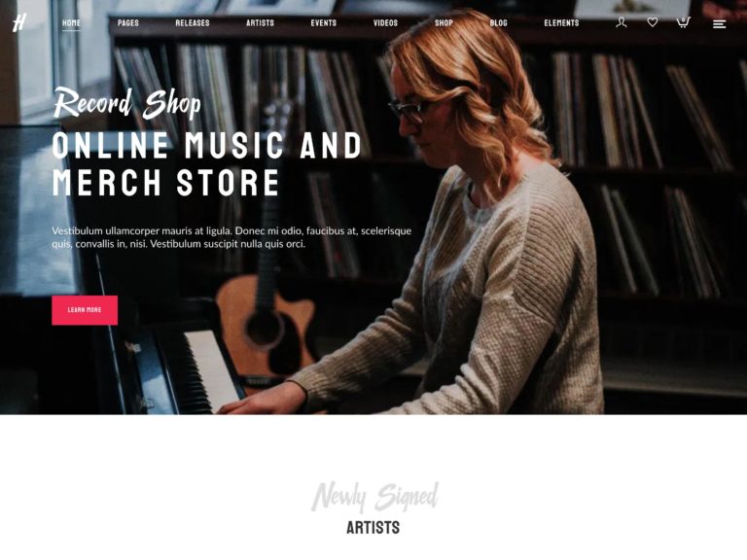747x560 pixels.
Task: Go to the Videos menu item
Action: pos(385,23)
